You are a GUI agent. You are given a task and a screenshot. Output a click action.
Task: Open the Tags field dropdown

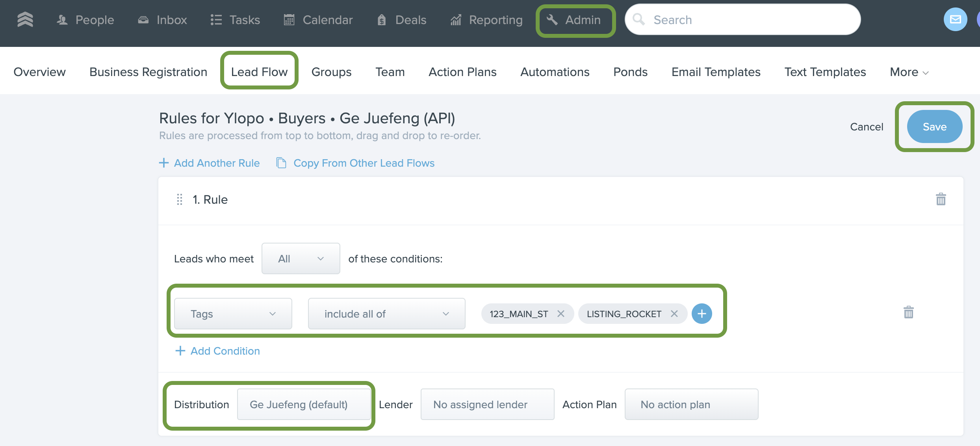click(233, 314)
